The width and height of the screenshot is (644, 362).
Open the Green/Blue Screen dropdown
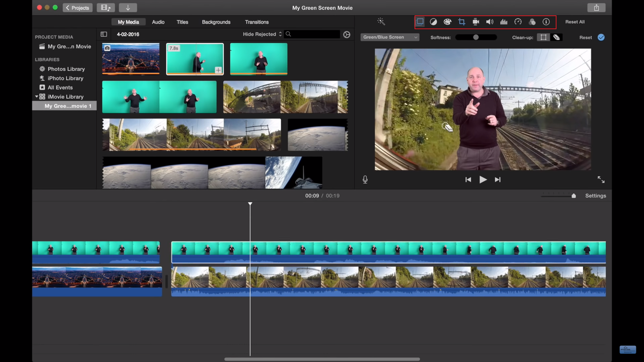tap(390, 37)
